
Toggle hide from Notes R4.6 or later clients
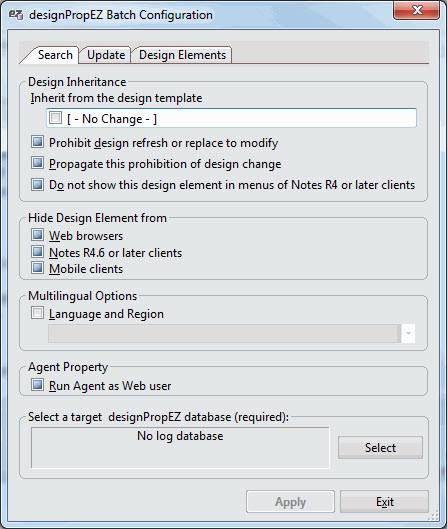click(37, 252)
